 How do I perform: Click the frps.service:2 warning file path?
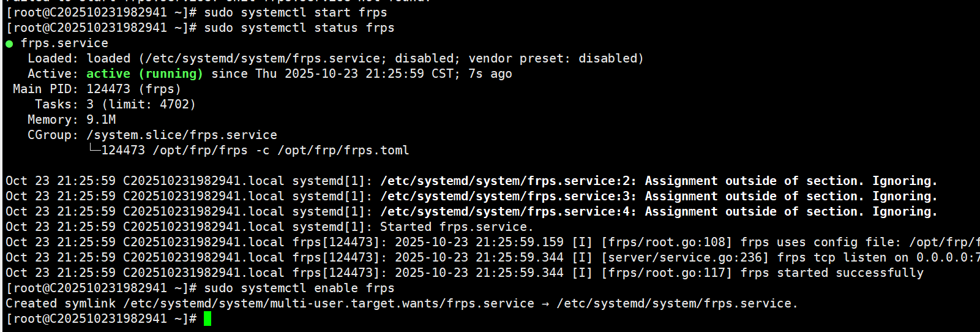click(x=508, y=181)
